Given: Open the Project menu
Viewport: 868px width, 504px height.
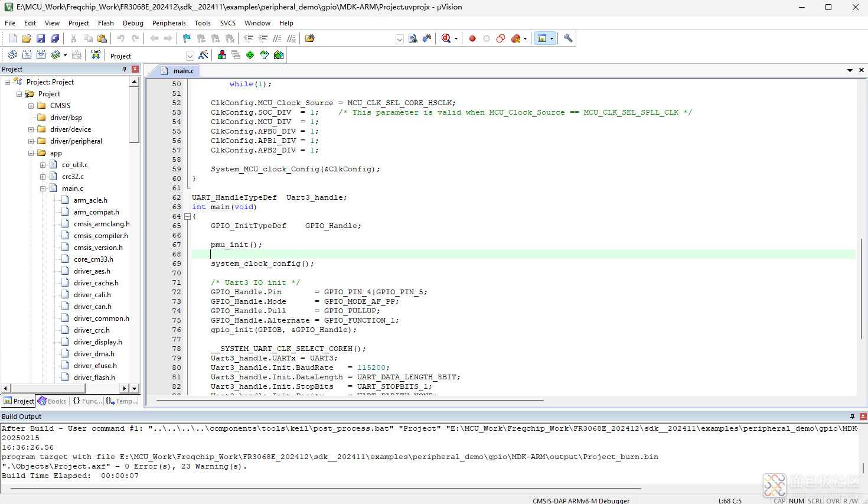Looking at the screenshot, I should pos(79,23).
